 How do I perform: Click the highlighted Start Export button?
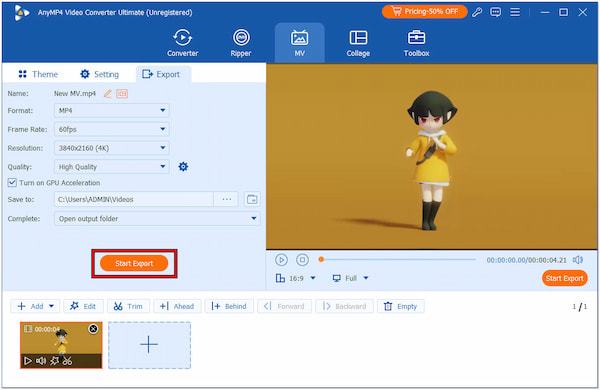(134, 263)
